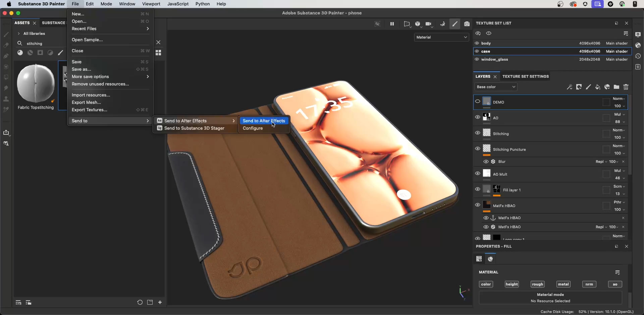Add effect with magic wand icon in Layers
Image resolution: width=644 pixels, height=315 pixels.
569,87
